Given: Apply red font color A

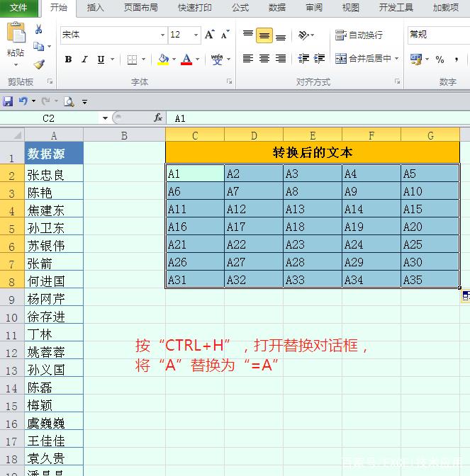Looking at the screenshot, I should pyautogui.click(x=186, y=59).
